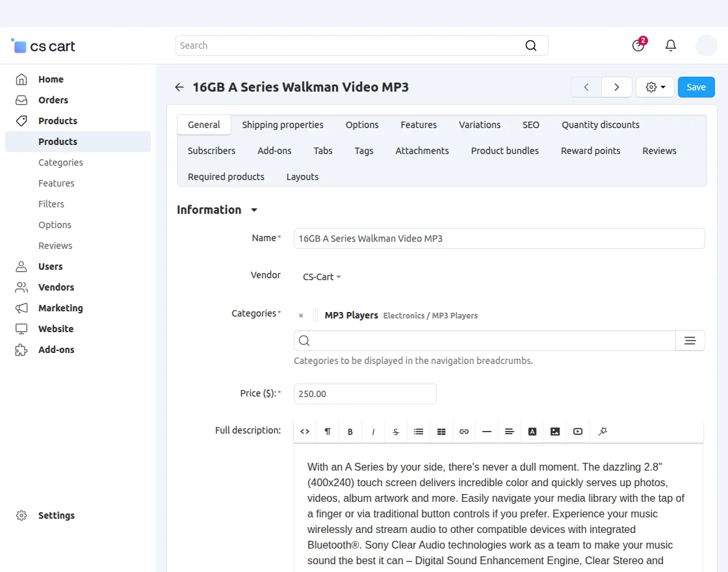Click the Bold formatting icon
Screen dimensions: 728x572
click(x=350, y=432)
